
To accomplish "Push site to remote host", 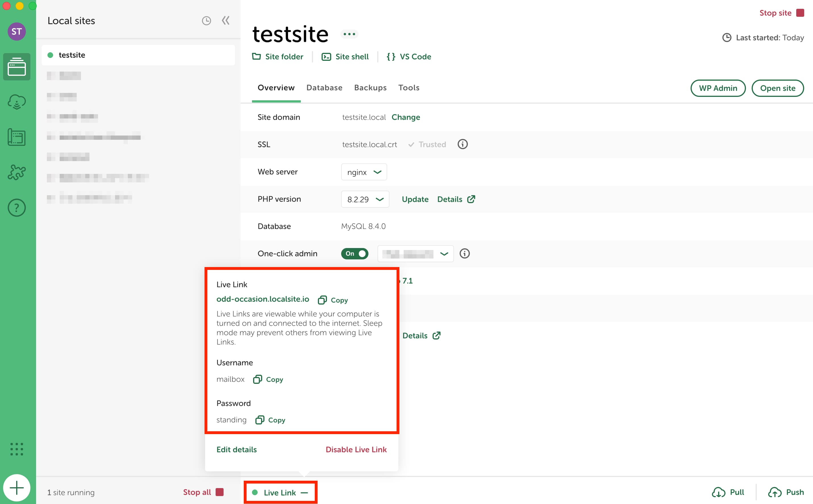I will point(786,492).
